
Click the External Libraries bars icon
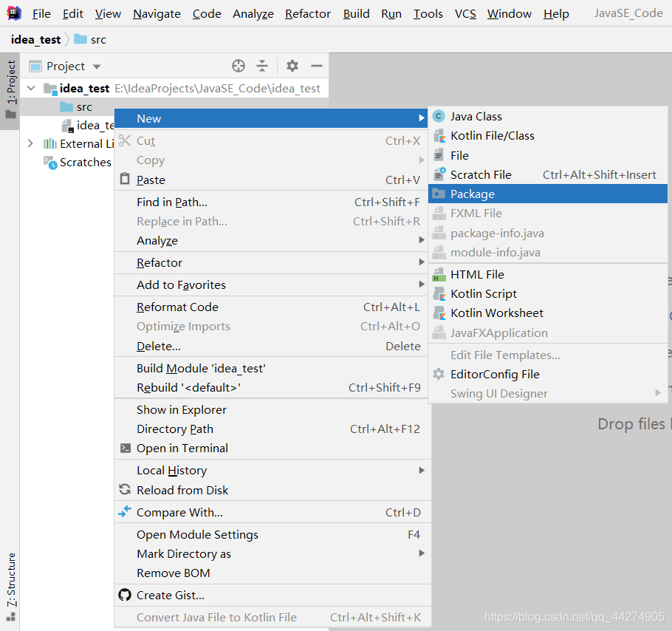(50, 143)
